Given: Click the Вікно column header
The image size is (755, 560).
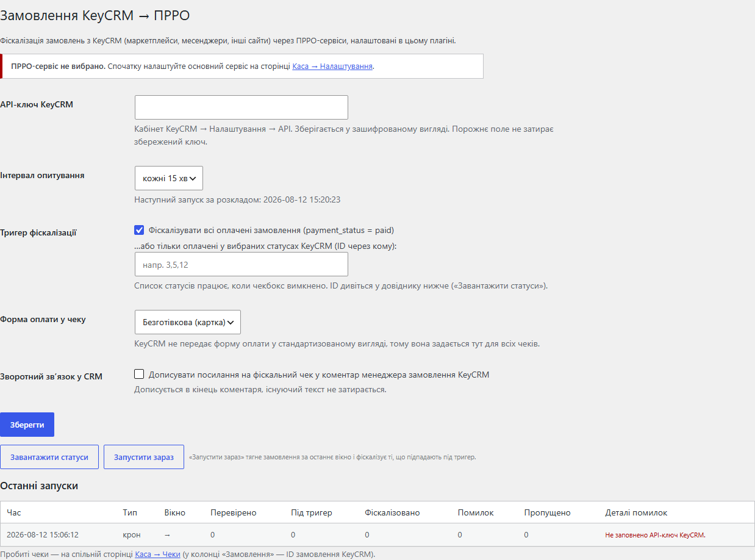Looking at the screenshot, I should click(x=175, y=512).
